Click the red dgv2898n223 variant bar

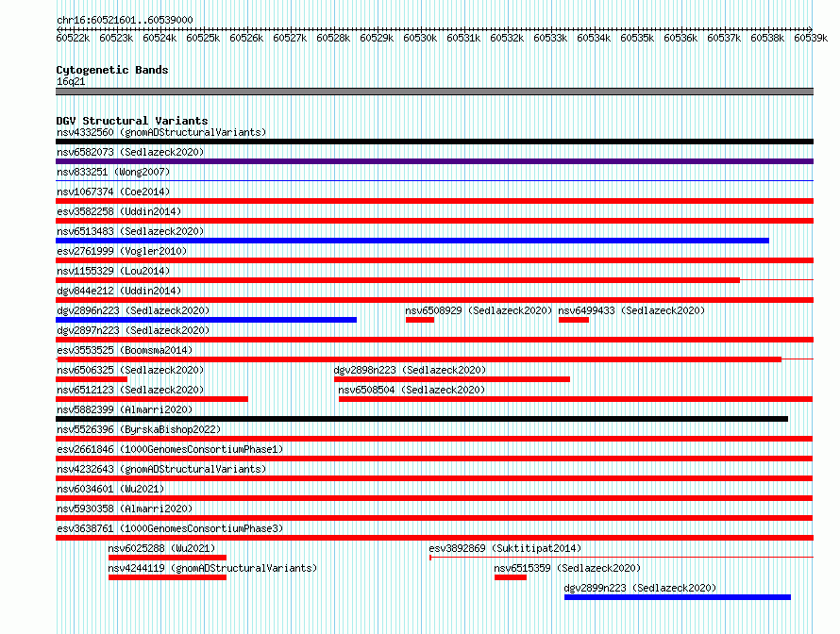click(452, 379)
